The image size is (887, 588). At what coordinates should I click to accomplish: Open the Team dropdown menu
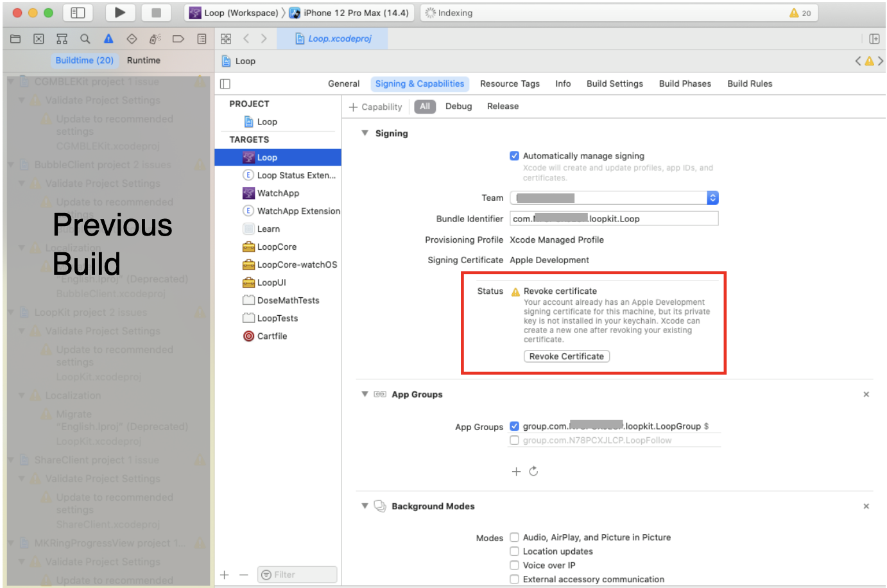(712, 198)
